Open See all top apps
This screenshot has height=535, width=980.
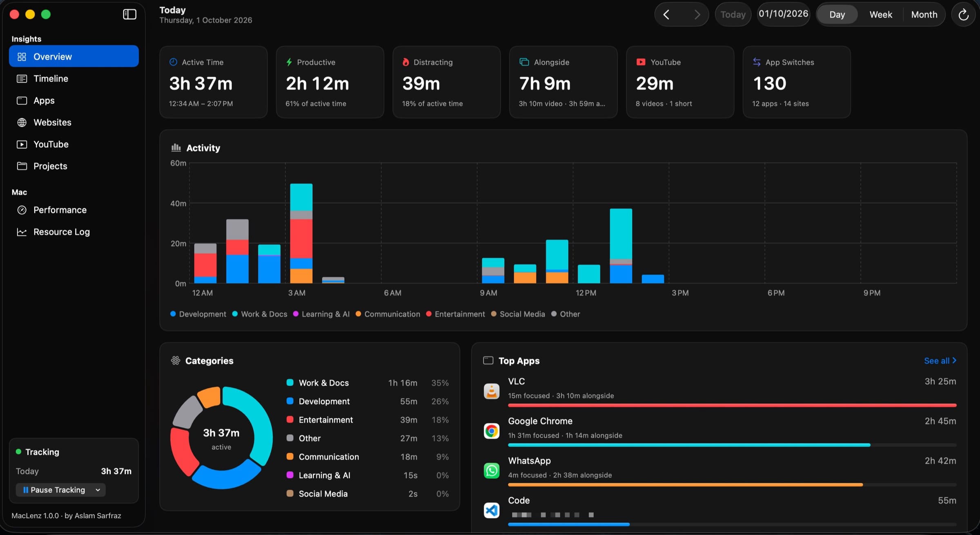point(940,360)
